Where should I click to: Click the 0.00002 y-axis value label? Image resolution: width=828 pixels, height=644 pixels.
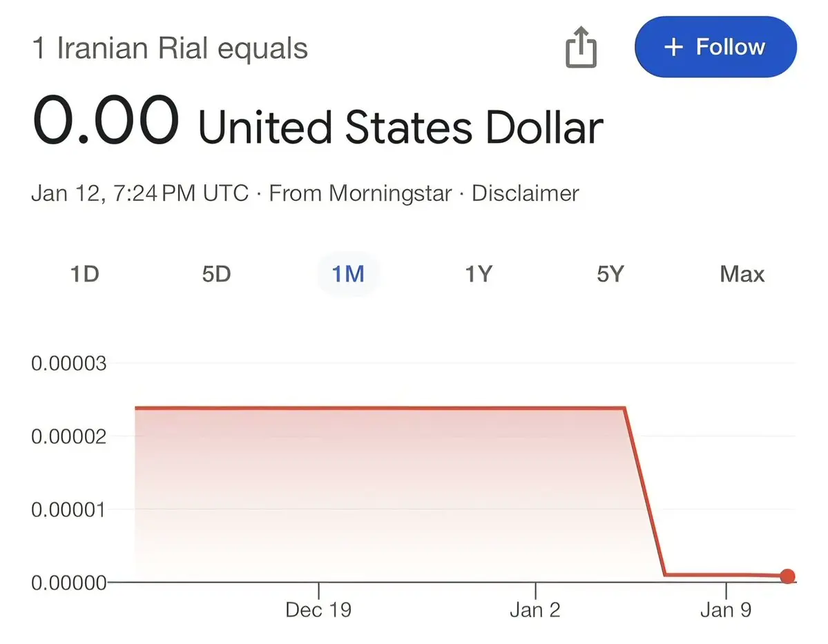pos(69,436)
